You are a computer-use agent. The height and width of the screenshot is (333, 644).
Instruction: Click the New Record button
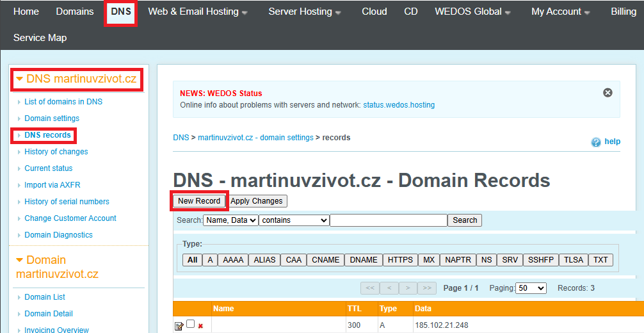[199, 201]
